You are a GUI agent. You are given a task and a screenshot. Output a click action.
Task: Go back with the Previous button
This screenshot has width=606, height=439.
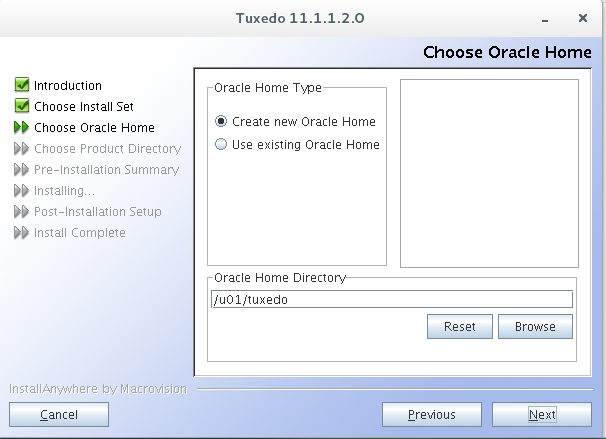point(432,415)
